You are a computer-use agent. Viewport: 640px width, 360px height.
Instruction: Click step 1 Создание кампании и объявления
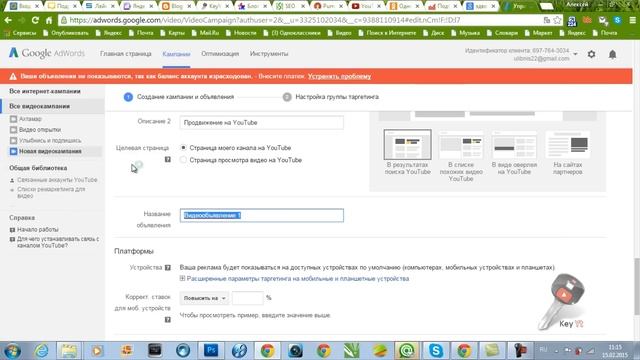pos(179,97)
